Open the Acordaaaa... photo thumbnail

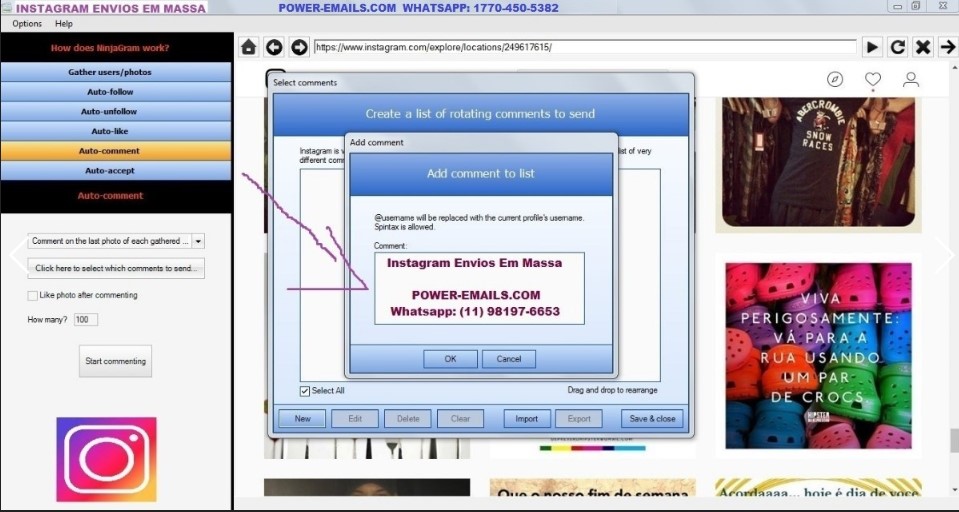pos(818,488)
